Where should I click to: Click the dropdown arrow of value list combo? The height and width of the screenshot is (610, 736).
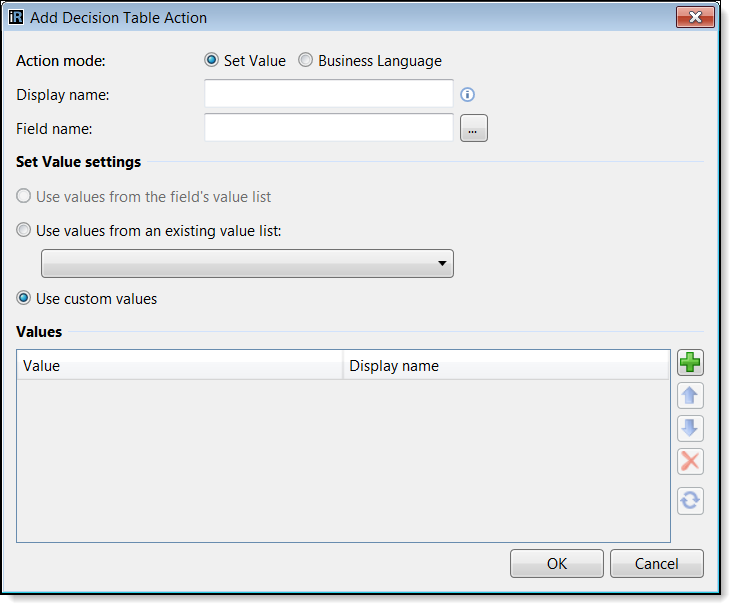[x=442, y=264]
